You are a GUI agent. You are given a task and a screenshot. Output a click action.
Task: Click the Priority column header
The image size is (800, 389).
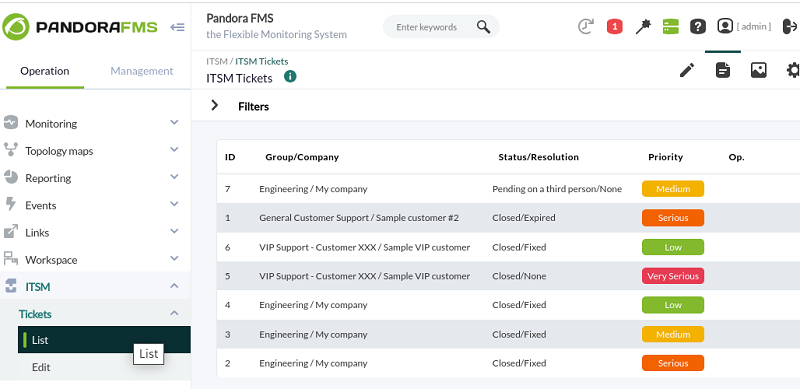click(665, 157)
